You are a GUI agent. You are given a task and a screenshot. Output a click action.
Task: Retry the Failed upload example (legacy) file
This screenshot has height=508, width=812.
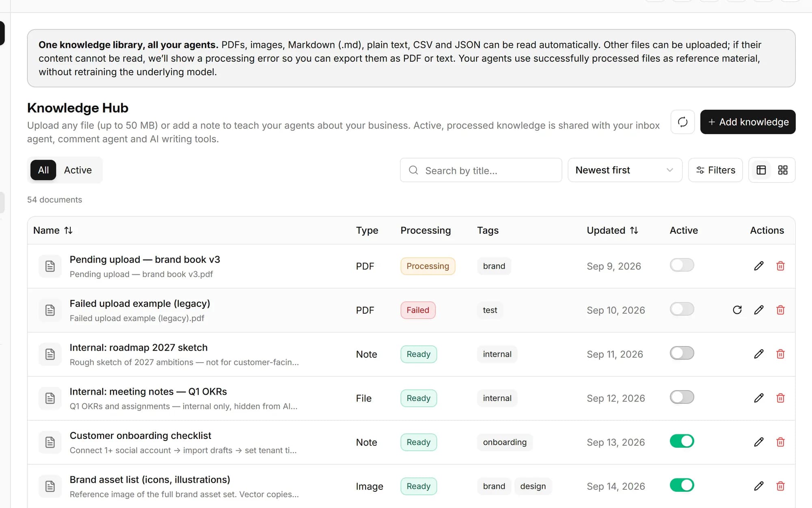coord(737,310)
